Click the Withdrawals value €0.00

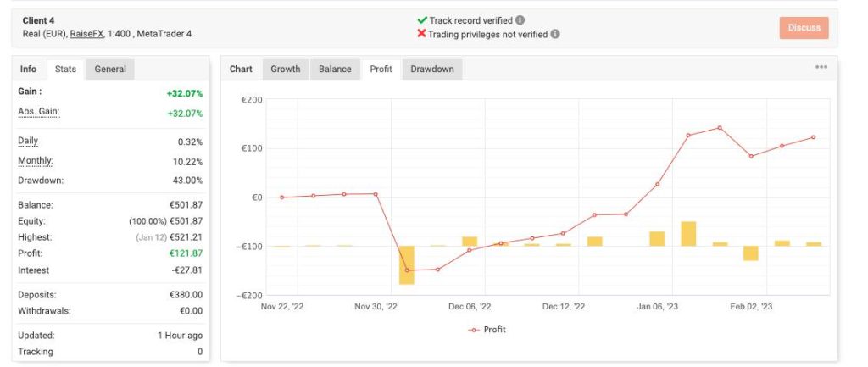[x=192, y=311]
